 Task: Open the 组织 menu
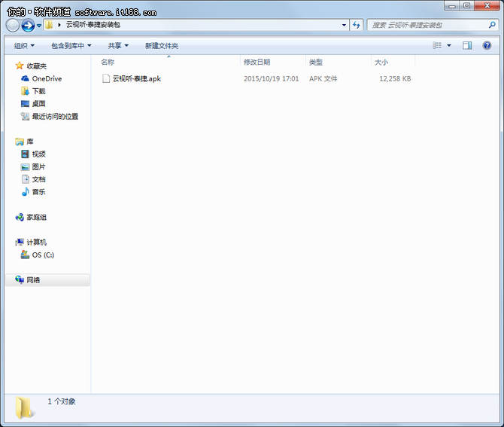(x=24, y=46)
